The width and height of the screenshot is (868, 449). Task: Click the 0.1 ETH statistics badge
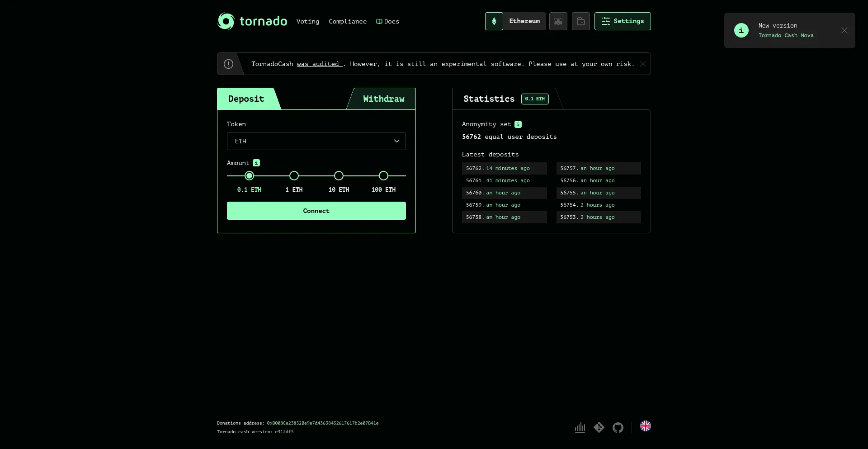click(535, 99)
